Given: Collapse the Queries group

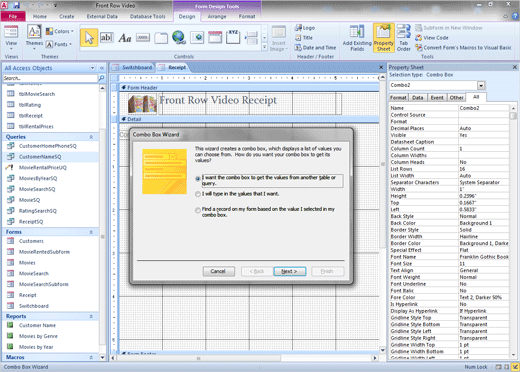Looking at the screenshot, I should tap(91, 137).
